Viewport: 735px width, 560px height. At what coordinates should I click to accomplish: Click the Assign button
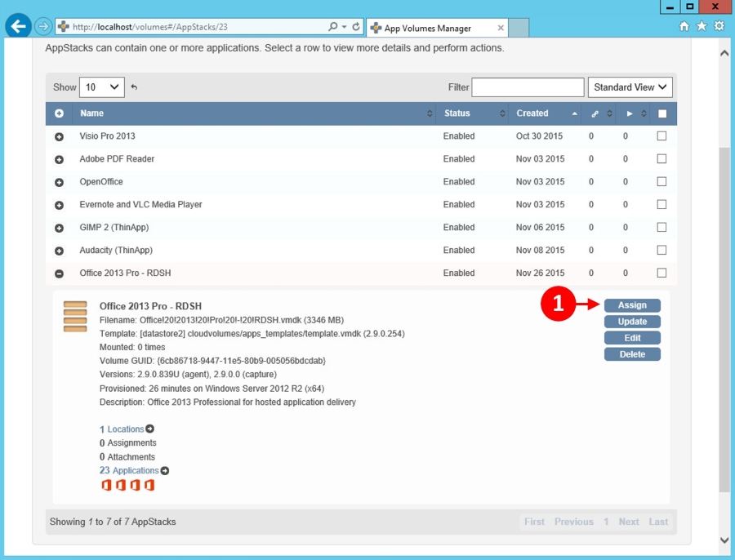[632, 305]
